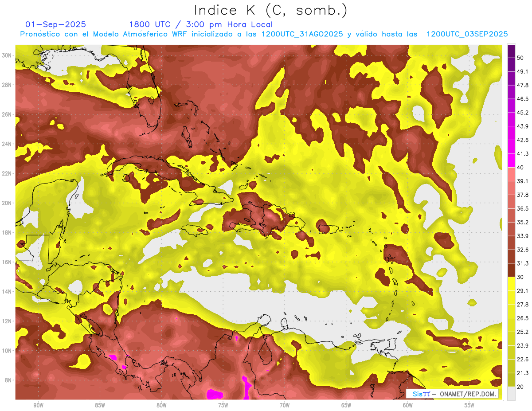This screenshot has height=411, width=532.
Task: Click the "Pronóstico con el Modelo Atmosférico WRF" line
Action: pyautogui.click(x=264, y=34)
